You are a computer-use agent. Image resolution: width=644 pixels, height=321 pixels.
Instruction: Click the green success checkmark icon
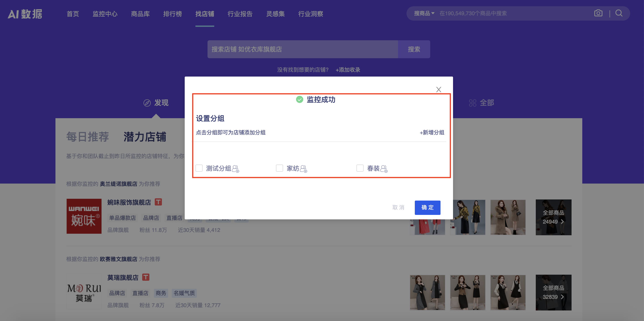tap(299, 99)
